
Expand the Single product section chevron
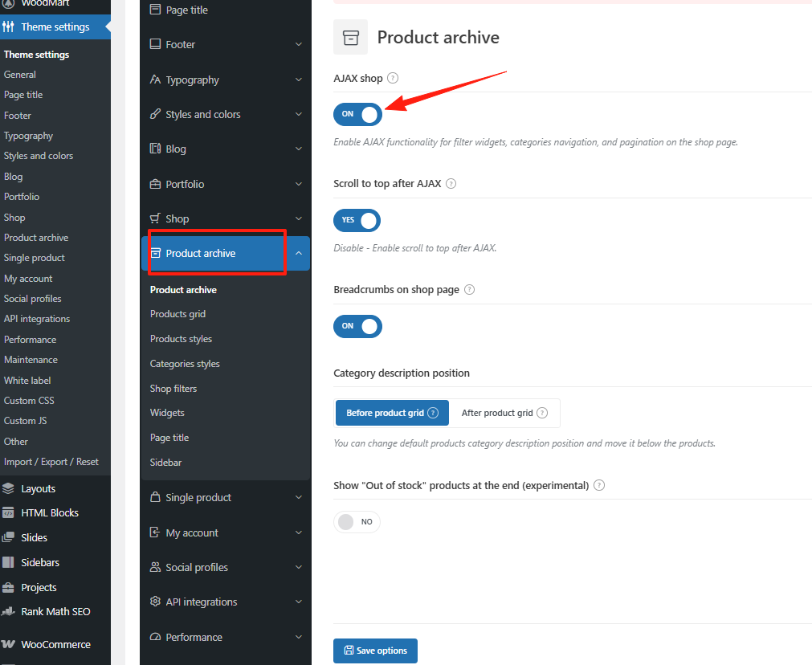point(298,498)
